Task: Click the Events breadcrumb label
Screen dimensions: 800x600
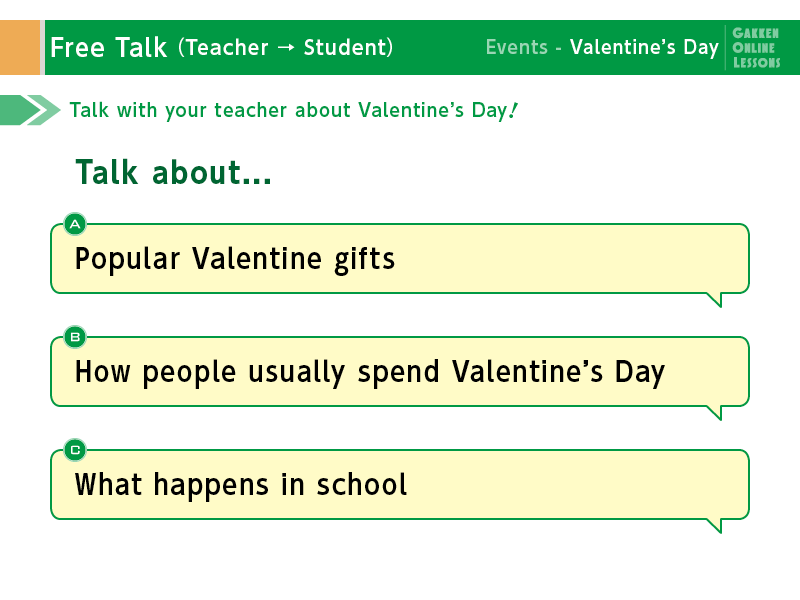Action: (516, 47)
